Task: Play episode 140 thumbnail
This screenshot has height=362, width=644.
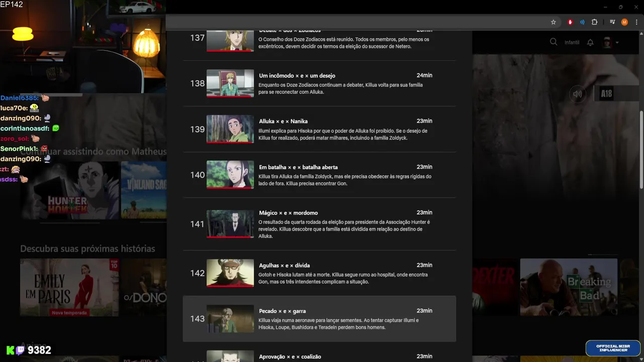Action: (x=230, y=175)
